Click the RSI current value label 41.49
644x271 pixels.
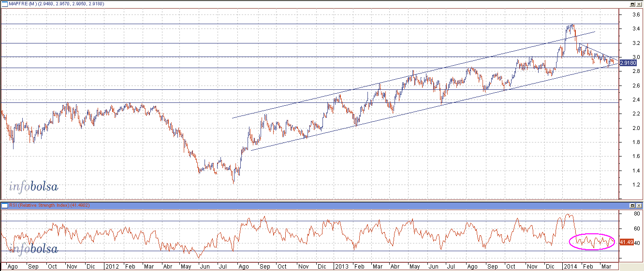[626, 242]
